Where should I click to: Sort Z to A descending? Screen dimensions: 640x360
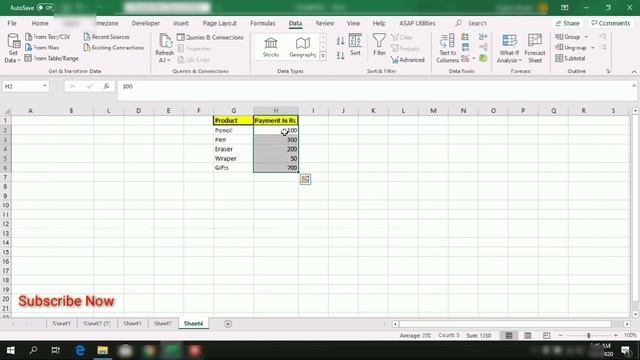tap(340, 55)
